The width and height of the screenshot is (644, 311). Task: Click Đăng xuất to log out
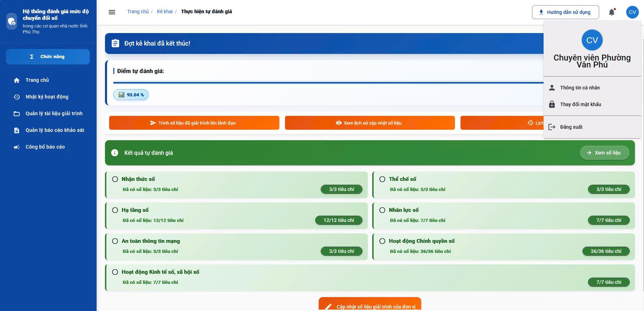(x=571, y=127)
